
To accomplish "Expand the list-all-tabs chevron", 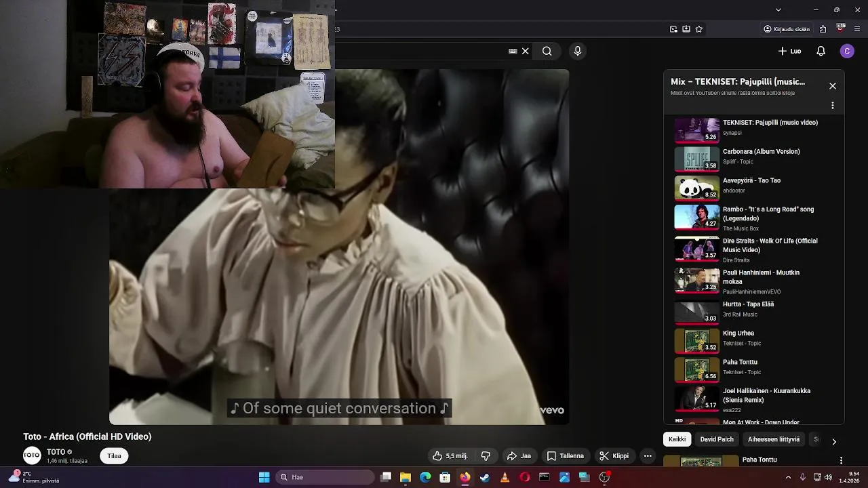I will 778,9.
